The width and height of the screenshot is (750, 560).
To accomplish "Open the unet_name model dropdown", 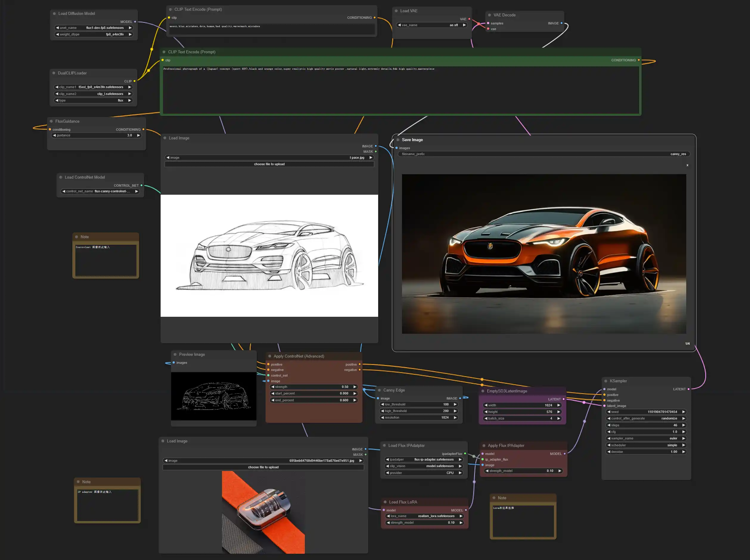I will pos(94,28).
